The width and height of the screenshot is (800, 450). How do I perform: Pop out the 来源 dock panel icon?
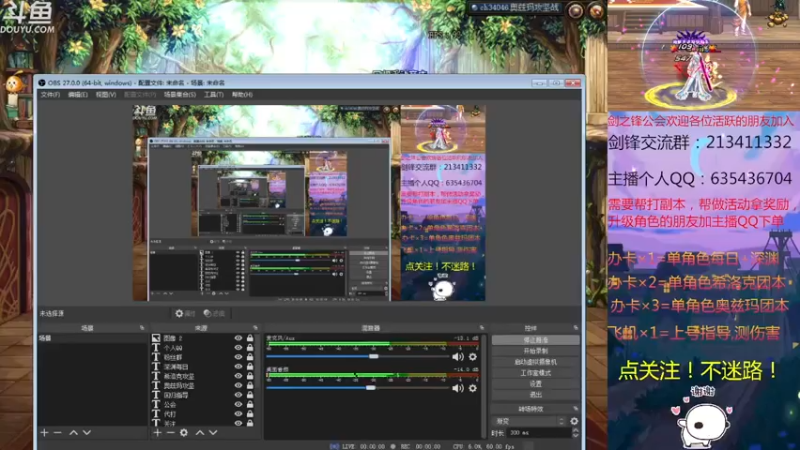(x=255, y=328)
